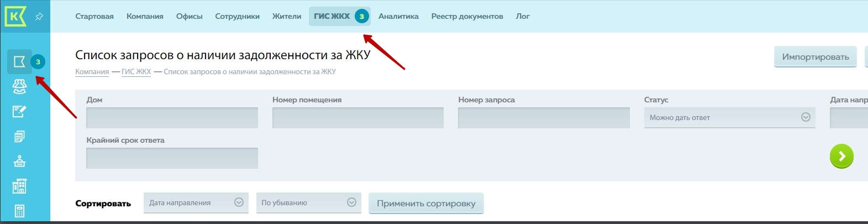Viewport: 868px width, 224px height.
Task: Focus the Номер помещения input field
Action: [358, 118]
